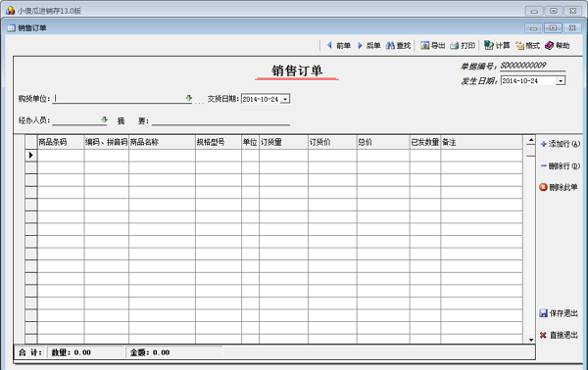
Task: Print the order via 打印 icon
Action: click(463, 46)
